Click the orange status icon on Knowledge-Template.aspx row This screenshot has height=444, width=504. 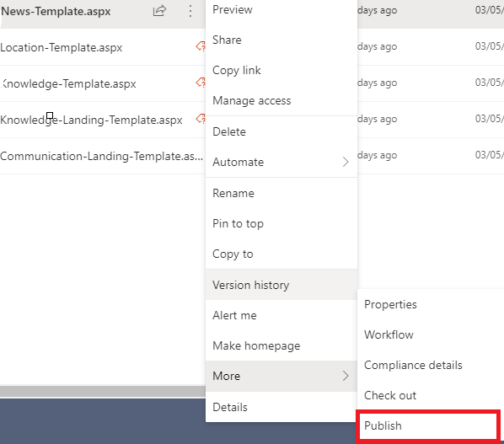[x=201, y=83]
